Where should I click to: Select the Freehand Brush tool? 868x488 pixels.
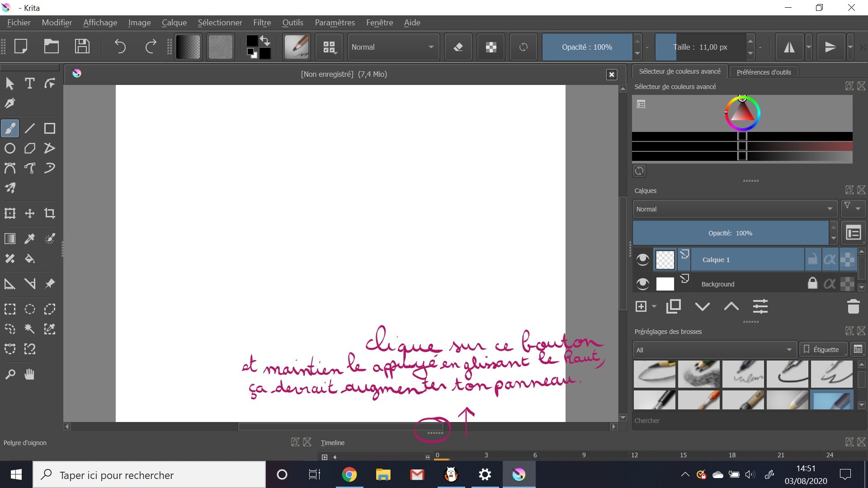point(10,128)
